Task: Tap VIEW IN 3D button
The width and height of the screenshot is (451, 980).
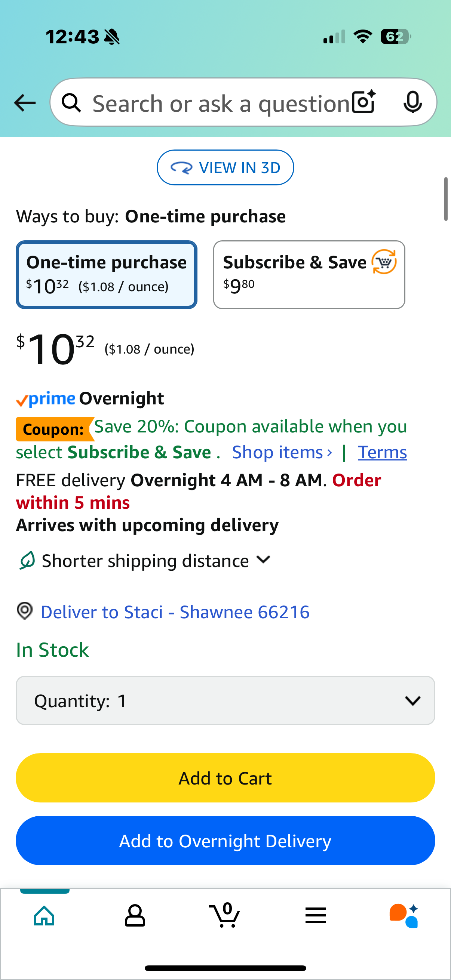Action: pos(225,167)
